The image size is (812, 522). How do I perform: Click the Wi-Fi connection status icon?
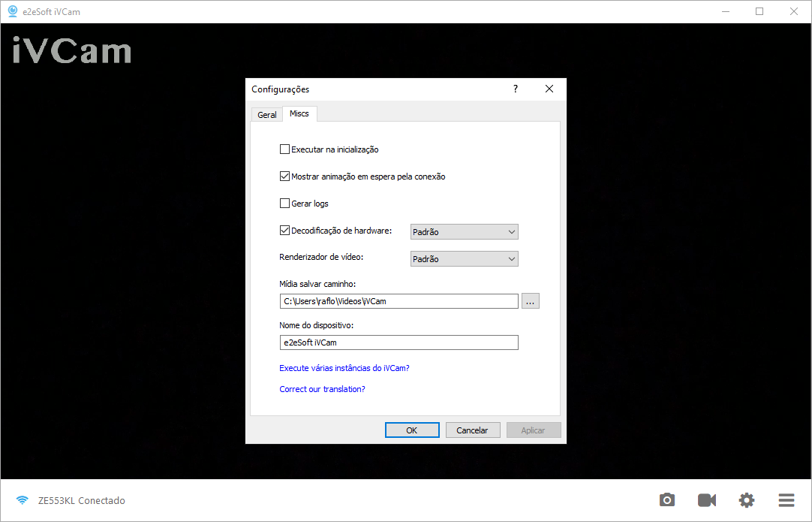pyautogui.click(x=23, y=501)
